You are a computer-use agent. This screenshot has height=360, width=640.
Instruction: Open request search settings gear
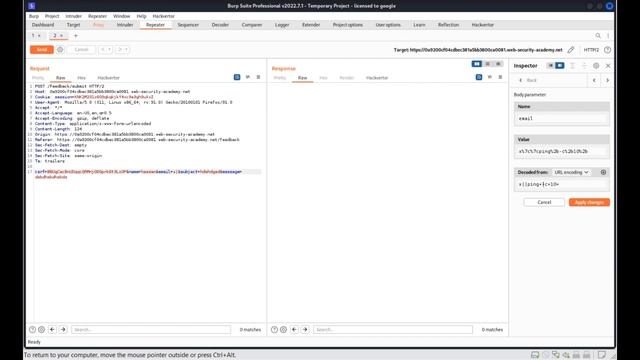[x=41, y=329]
